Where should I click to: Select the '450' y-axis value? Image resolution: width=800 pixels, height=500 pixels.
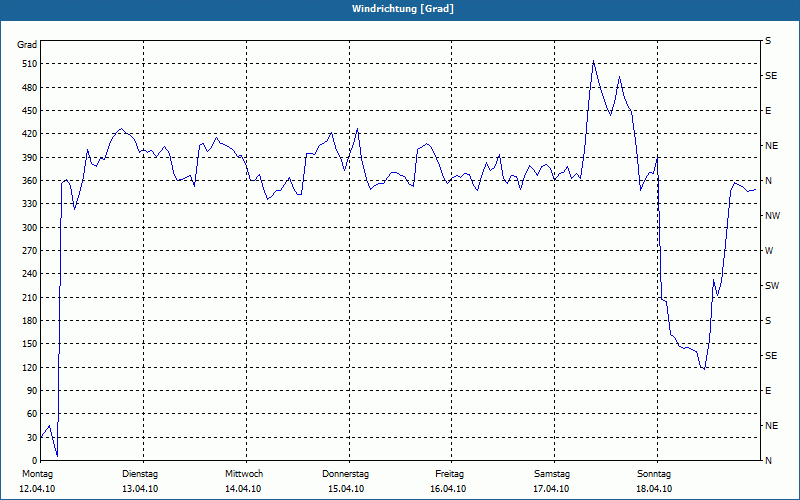point(30,111)
